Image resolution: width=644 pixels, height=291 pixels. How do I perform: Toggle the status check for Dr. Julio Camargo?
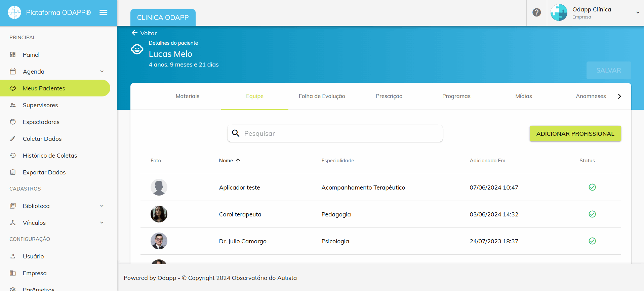pos(592,241)
